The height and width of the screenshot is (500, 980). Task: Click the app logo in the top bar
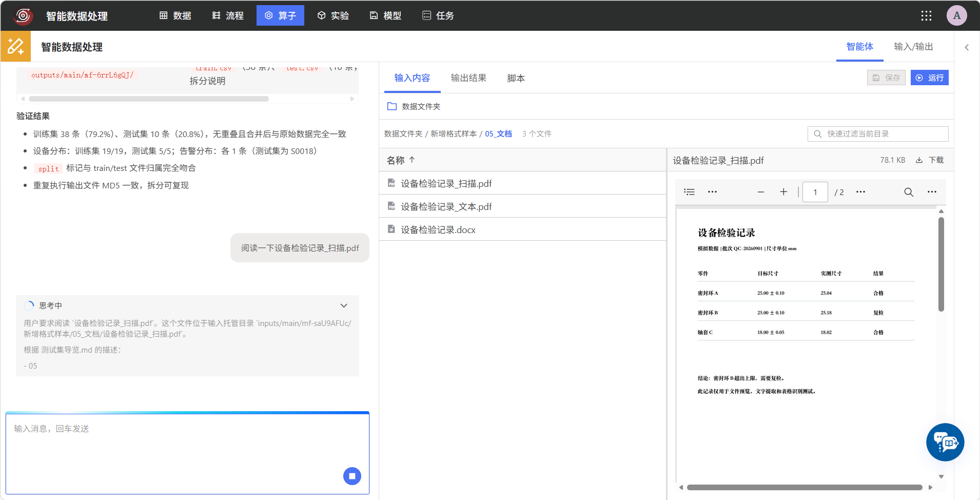(x=23, y=16)
